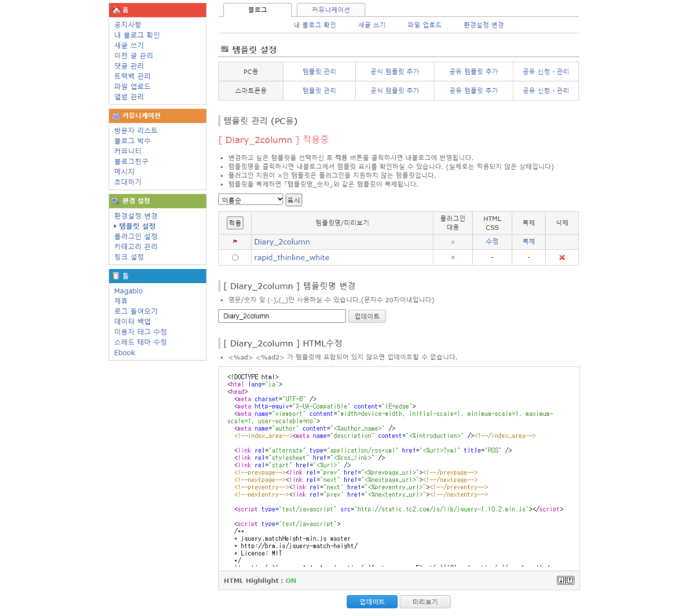The image size is (687, 616).
Task: Click 공식 템플릿 추가 in the PC용 row
Action: (x=395, y=72)
